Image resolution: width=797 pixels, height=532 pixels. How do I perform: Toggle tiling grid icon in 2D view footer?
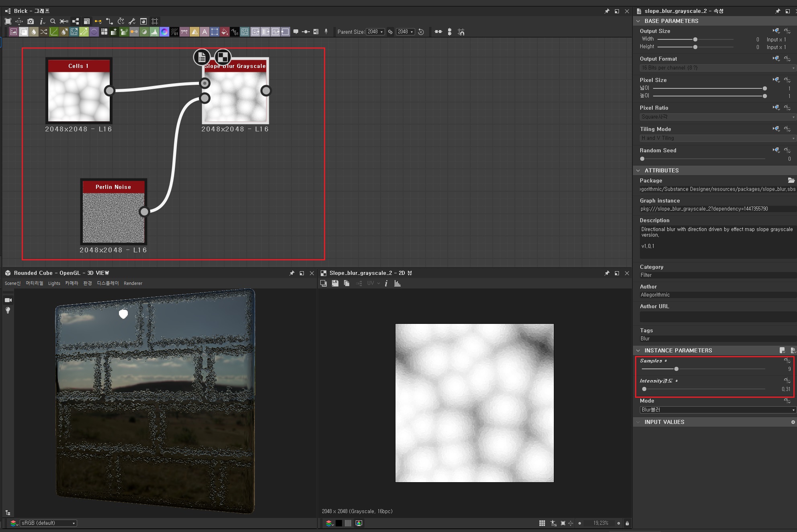pyautogui.click(x=542, y=523)
